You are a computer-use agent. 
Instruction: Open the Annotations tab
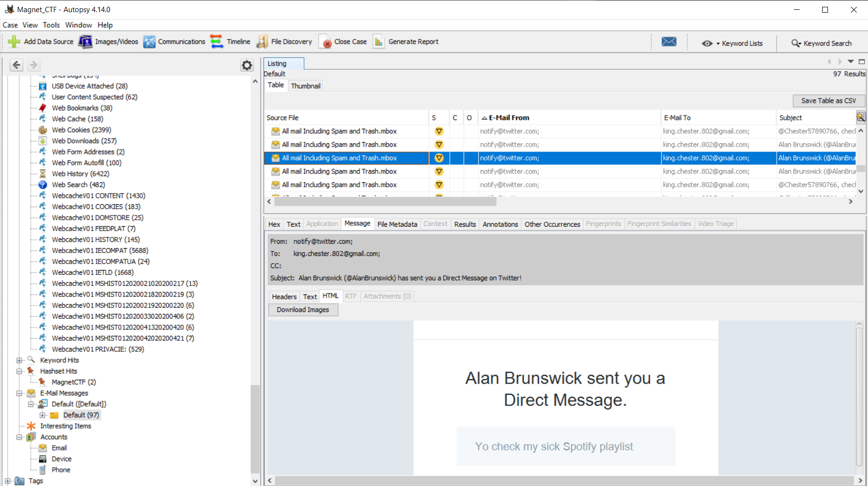click(x=500, y=224)
